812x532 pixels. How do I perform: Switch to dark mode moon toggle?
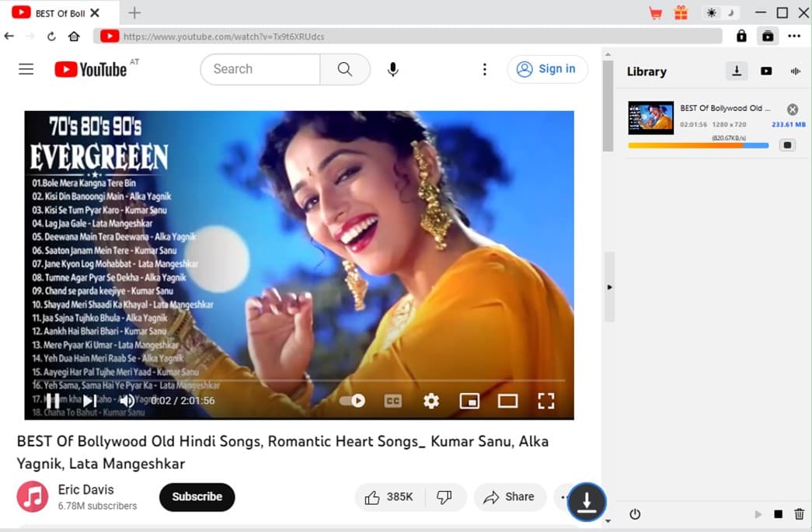[x=730, y=13]
